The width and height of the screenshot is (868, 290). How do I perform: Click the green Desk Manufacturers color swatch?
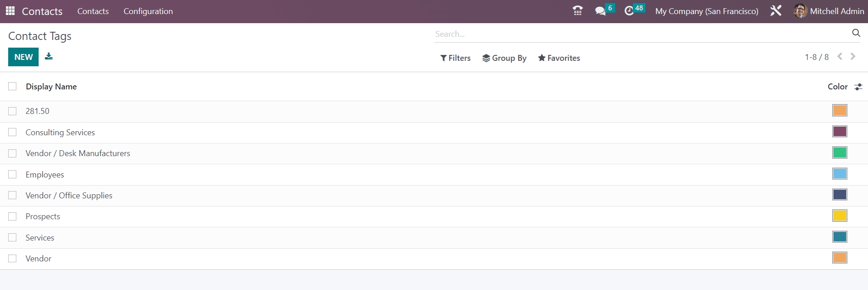[x=839, y=153]
